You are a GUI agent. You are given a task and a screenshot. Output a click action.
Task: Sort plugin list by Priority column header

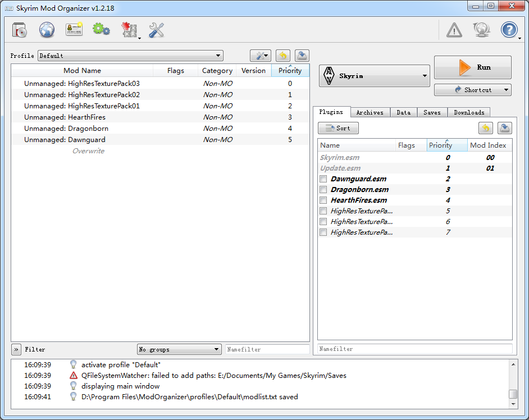coord(447,145)
